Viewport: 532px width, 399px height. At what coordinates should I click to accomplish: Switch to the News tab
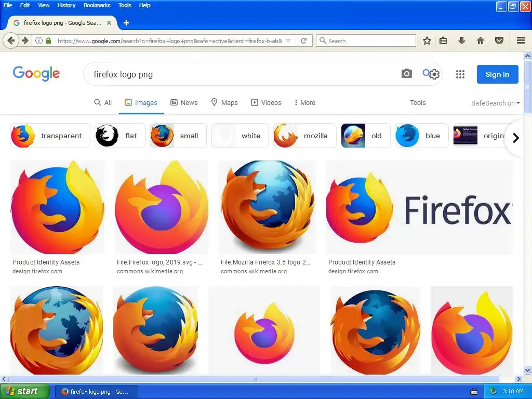[184, 102]
